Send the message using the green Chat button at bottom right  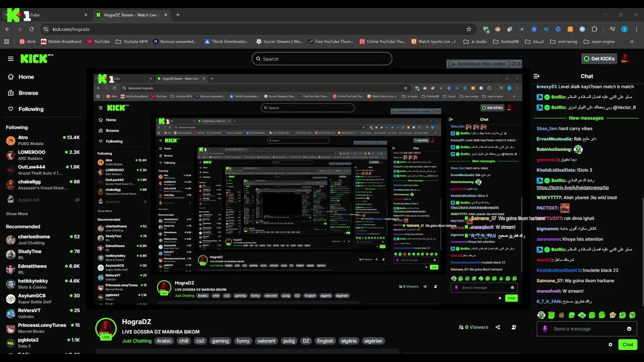(x=628, y=344)
